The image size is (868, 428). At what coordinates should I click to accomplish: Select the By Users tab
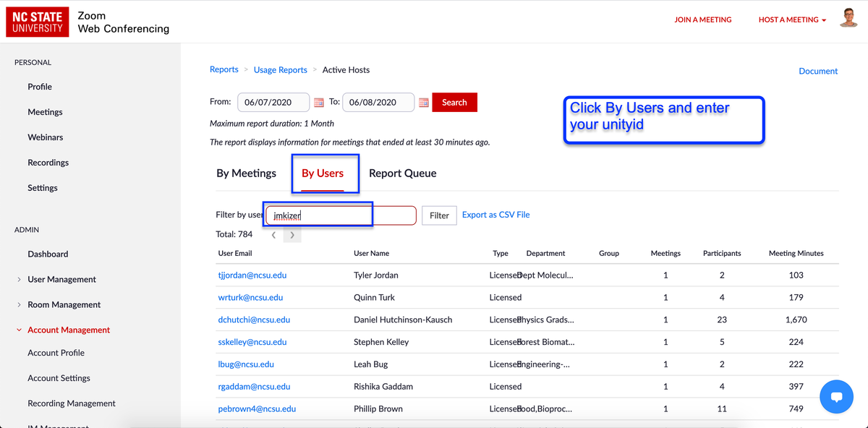(323, 174)
